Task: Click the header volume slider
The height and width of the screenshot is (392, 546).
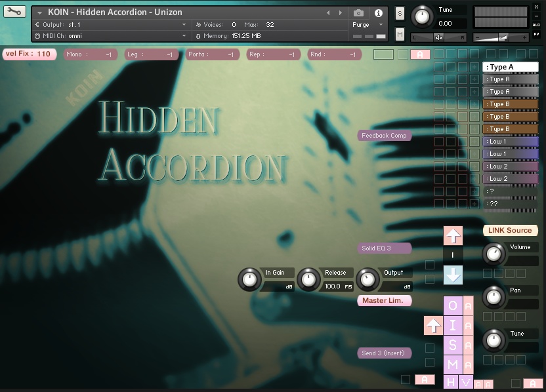Action: tap(501, 37)
